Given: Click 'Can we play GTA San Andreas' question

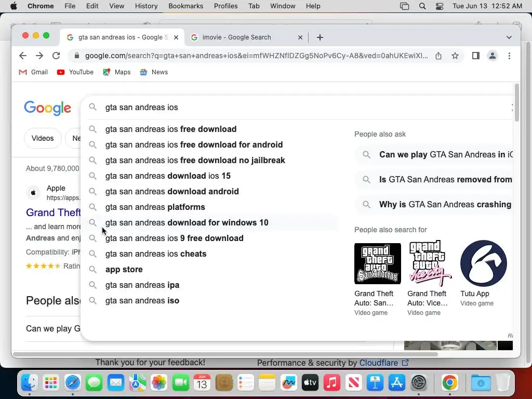Looking at the screenshot, I should pyautogui.click(x=434, y=154).
